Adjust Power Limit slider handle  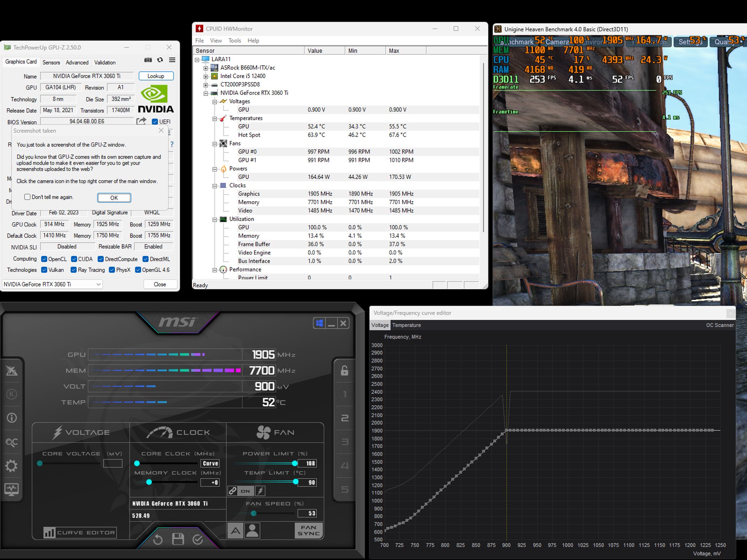click(295, 463)
